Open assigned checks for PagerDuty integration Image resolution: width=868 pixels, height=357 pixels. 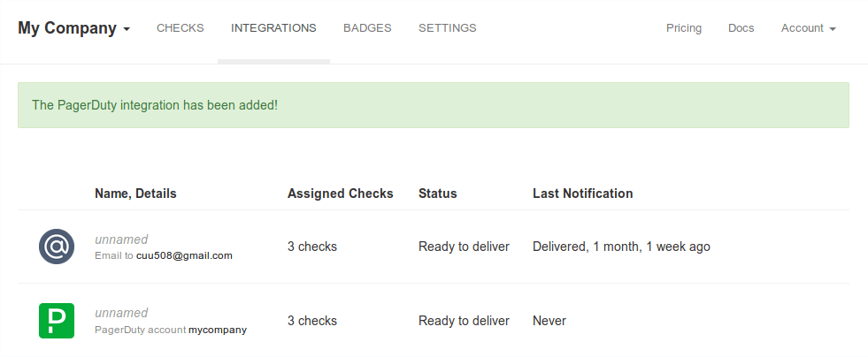pyautogui.click(x=312, y=321)
